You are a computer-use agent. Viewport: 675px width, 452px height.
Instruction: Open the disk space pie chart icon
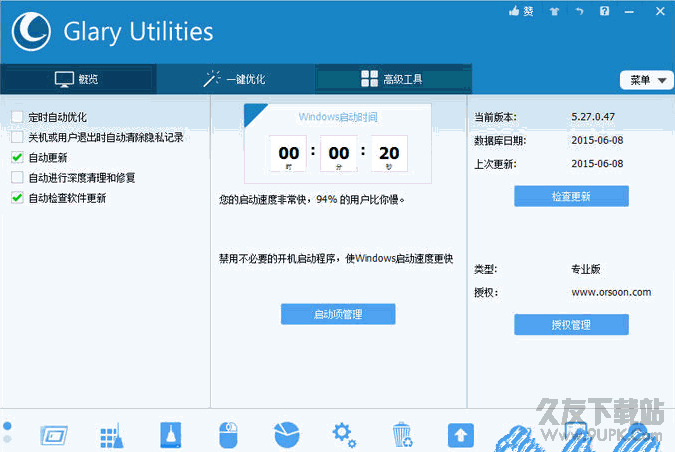point(287,435)
